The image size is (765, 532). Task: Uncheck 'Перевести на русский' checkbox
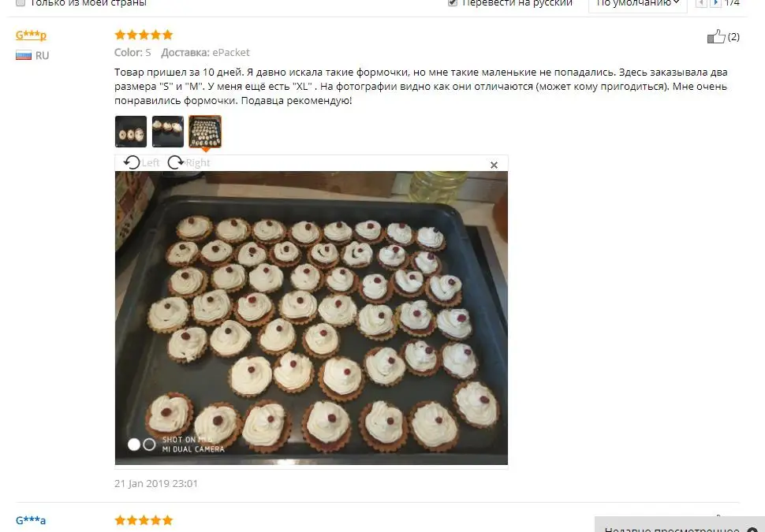point(452,2)
